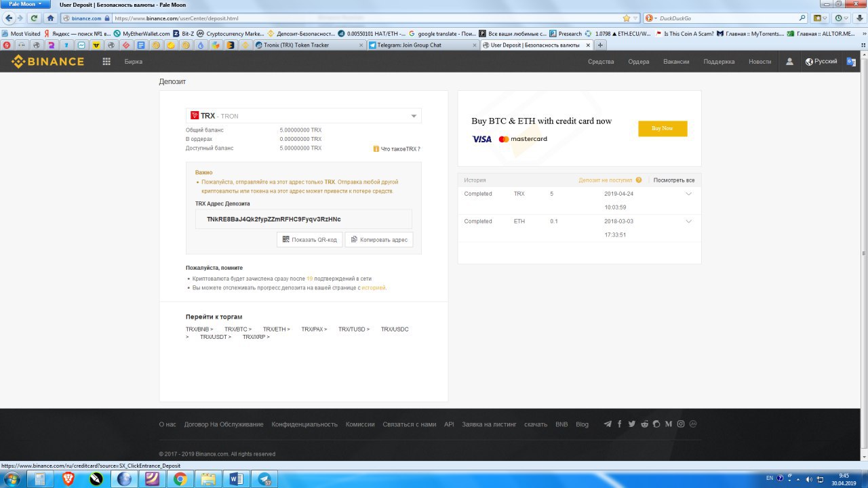Click the help icon next to Что такое TRX
Viewport: 868px width, 488px height.
(x=376, y=148)
